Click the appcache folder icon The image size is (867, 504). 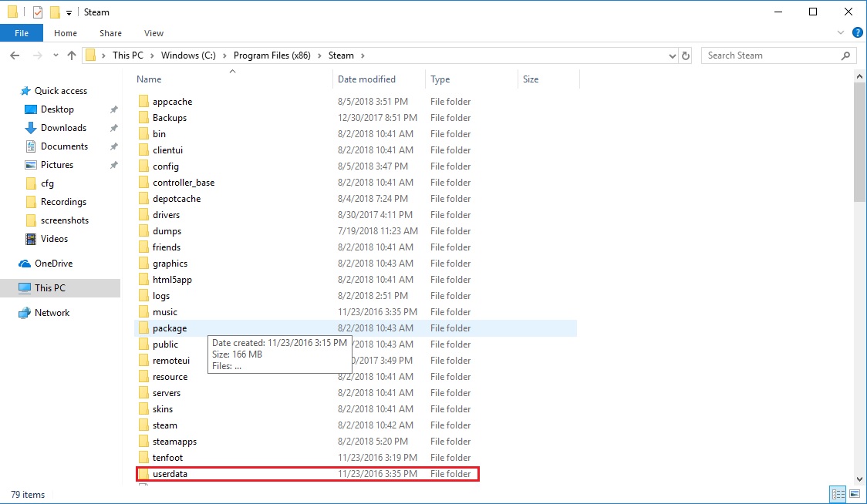143,101
